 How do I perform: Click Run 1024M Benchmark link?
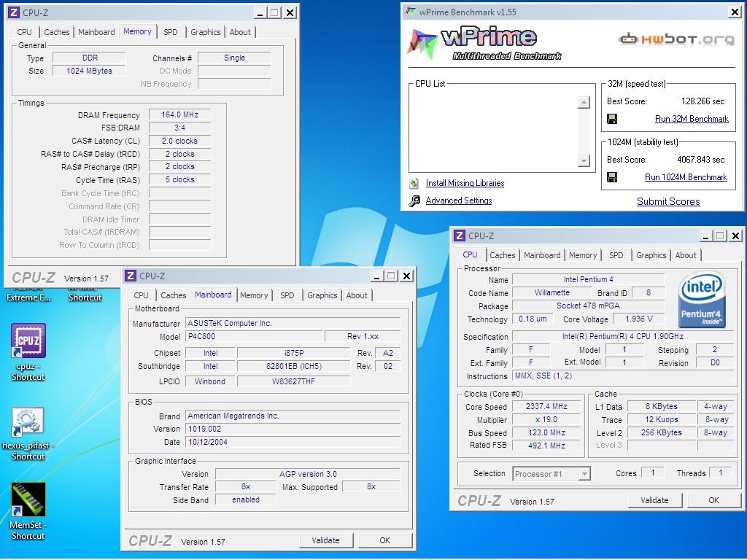pyautogui.click(x=686, y=177)
